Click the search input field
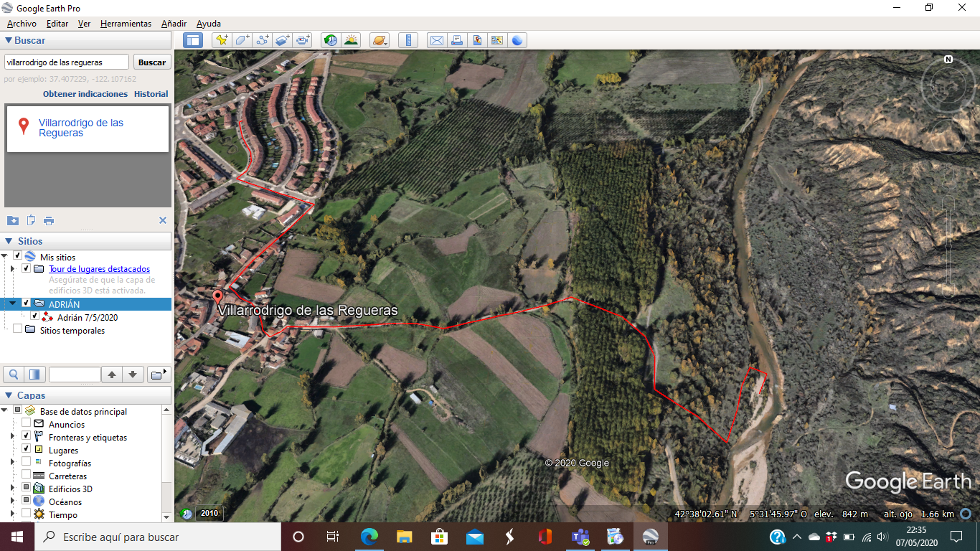Viewport: 980px width, 551px height. pos(67,62)
